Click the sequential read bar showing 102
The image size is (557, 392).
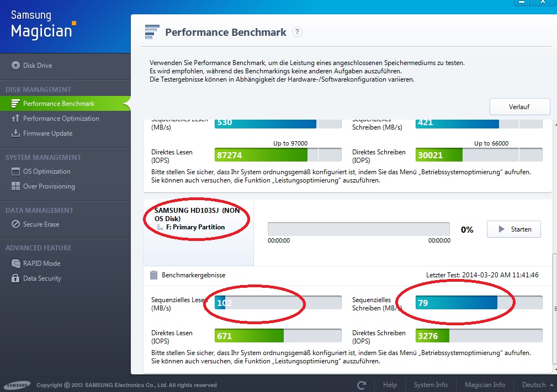coord(278,303)
